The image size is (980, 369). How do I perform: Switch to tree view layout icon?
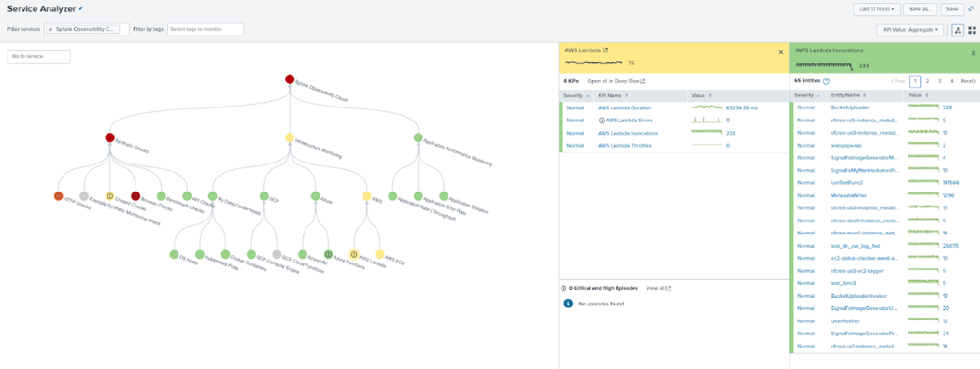click(x=956, y=29)
